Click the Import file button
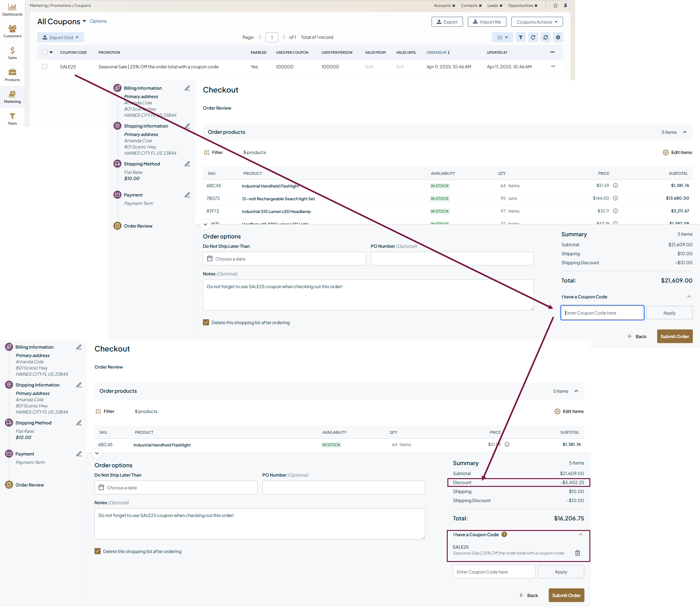This screenshot has width=700, height=607. pyautogui.click(x=487, y=22)
